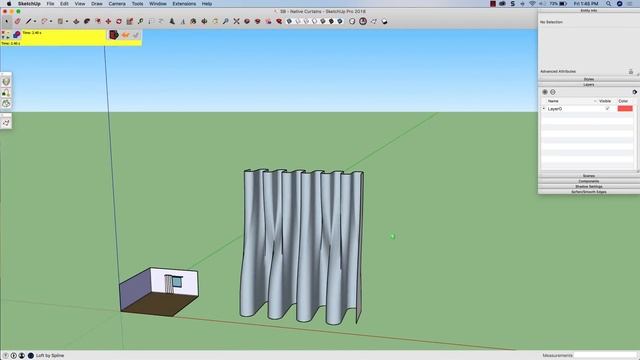
Task: Click the Layer0 red color swatch
Action: (625, 109)
